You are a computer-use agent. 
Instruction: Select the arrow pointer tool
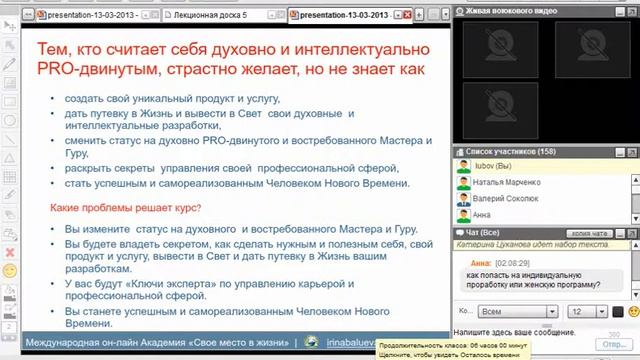pyautogui.click(x=9, y=45)
